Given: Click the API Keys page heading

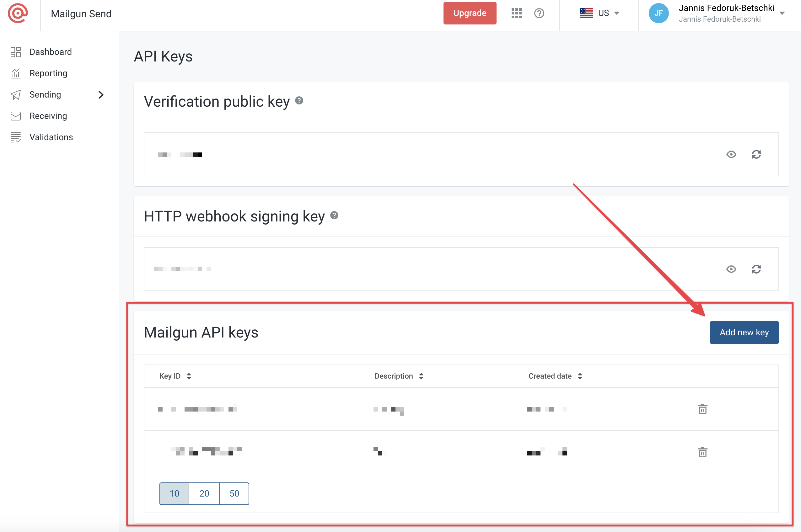Looking at the screenshot, I should (163, 56).
